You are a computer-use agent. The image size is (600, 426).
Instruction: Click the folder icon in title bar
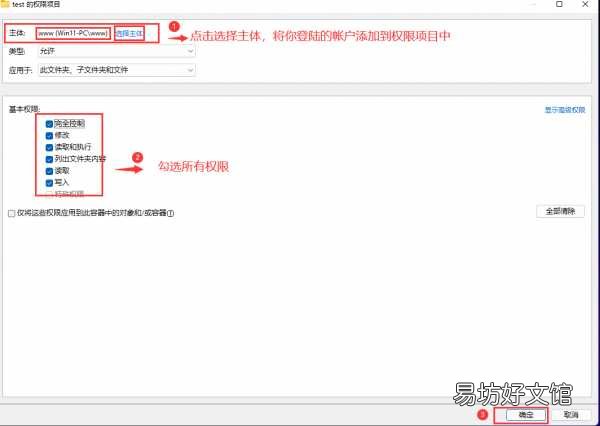pos(5,4)
